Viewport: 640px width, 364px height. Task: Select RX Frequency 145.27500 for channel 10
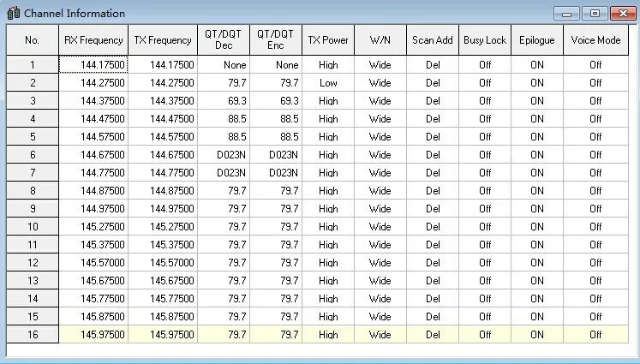click(93, 226)
